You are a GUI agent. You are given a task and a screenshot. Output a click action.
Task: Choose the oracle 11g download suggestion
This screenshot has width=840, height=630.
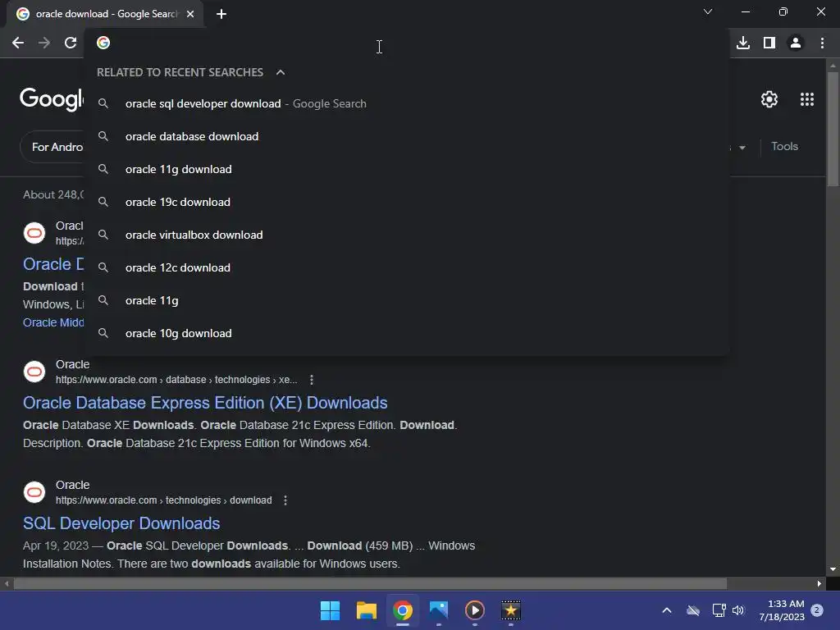click(x=407, y=169)
